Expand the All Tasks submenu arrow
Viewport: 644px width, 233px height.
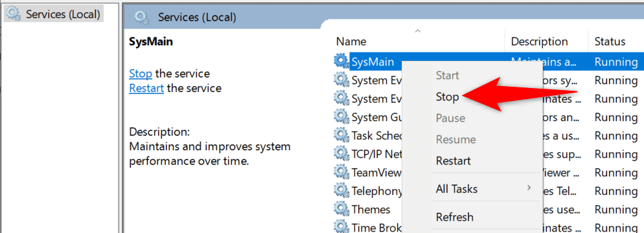(529, 188)
